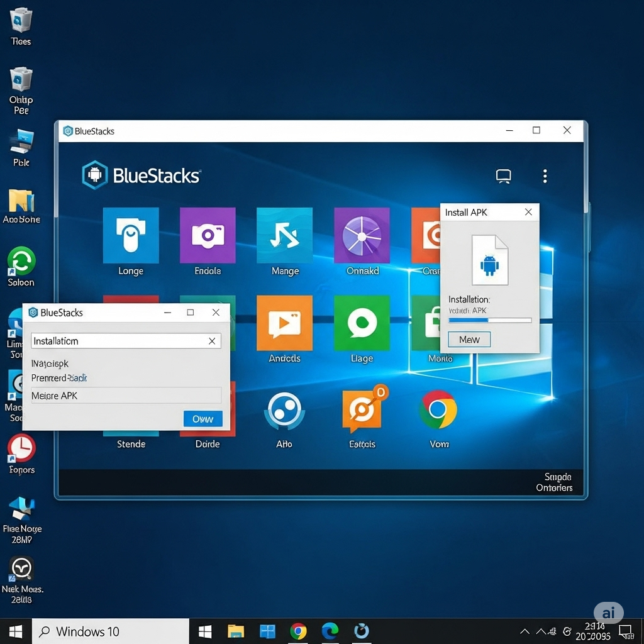This screenshot has height=644, width=644.
Task: Click the Windows logo tile in taskbar
Action: coord(204,631)
